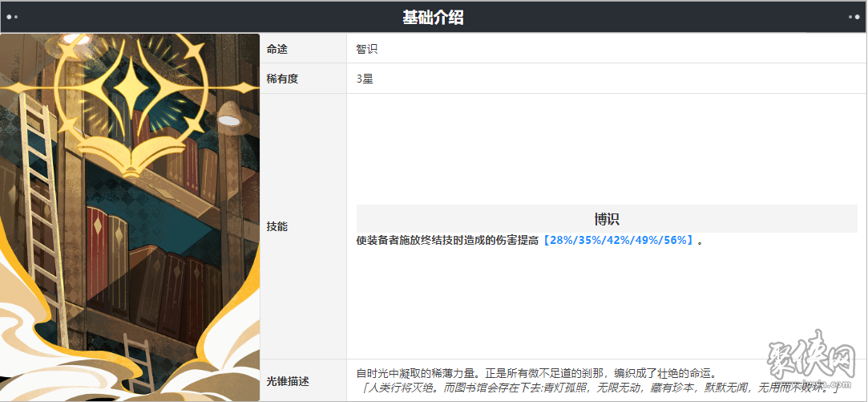The width and height of the screenshot is (868, 402).
Task: Click the 基础介绍 header title
Action: (x=433, y=18)
